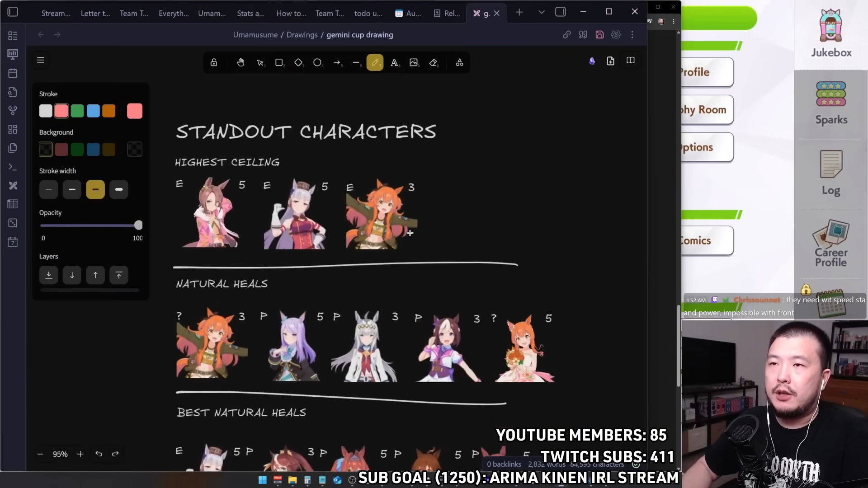Select the highlighted Draw pencil tool
The height and width of the screenshot is (488, 868).
(375, 63)
